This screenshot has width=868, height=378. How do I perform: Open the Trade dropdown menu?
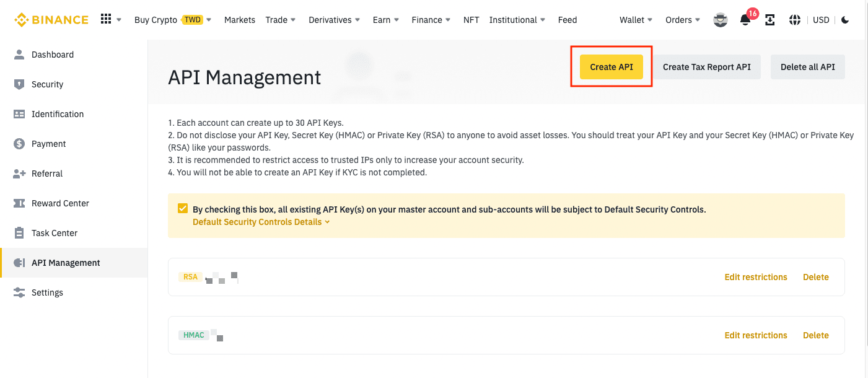pos(281,20)
